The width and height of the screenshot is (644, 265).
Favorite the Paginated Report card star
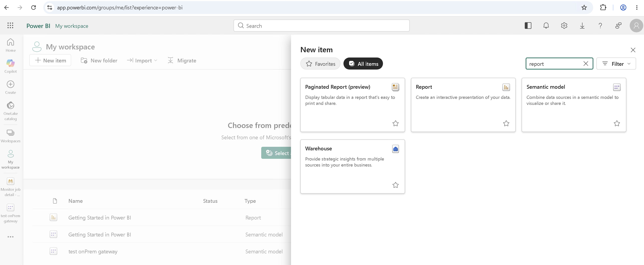click(395, 123)
